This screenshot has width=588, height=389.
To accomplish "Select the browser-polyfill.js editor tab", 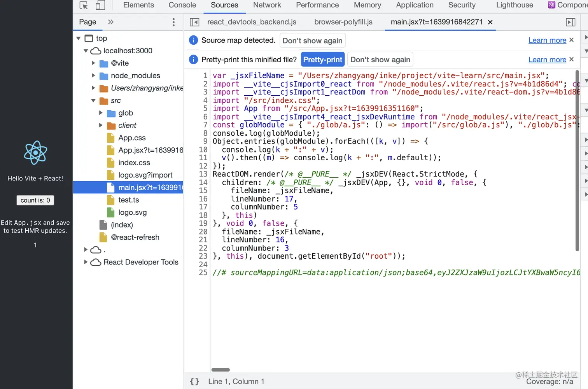I will coord(343,22).
